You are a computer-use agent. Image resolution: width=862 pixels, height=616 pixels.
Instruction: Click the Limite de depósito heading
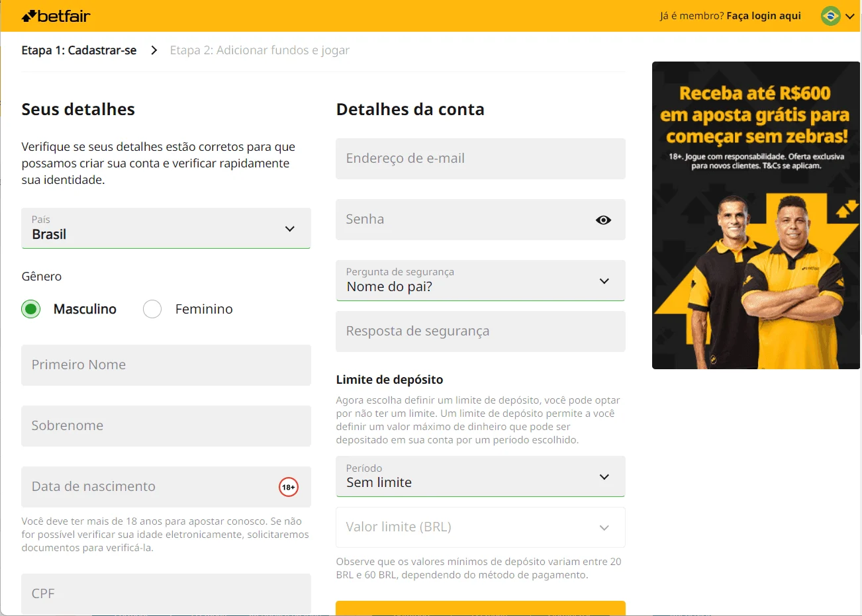click(389, 379)
